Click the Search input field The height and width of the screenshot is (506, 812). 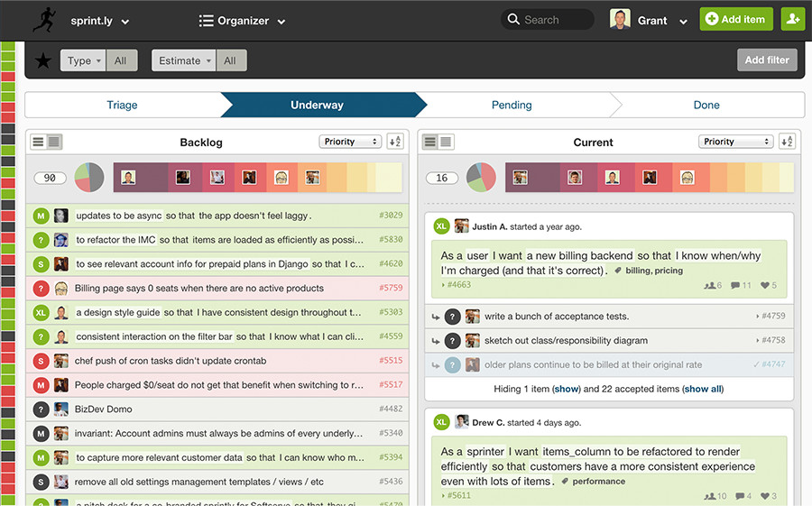tap(549, 19)
